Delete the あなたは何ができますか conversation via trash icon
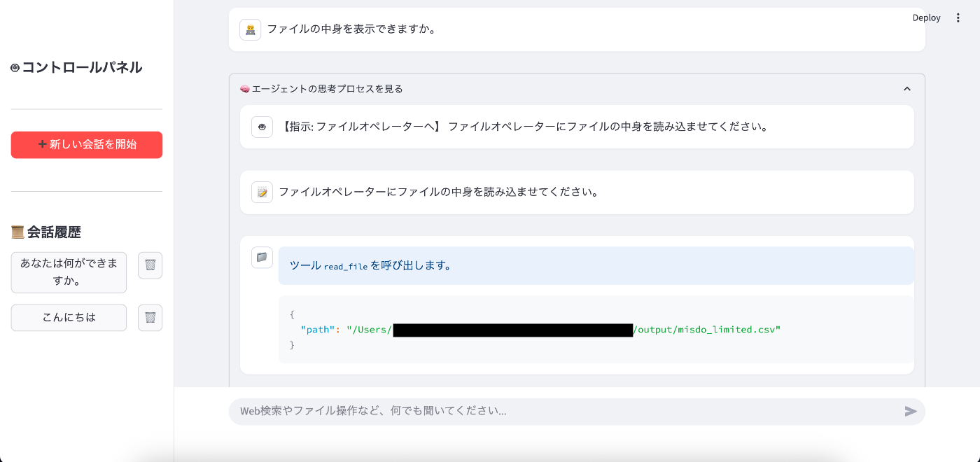 (150, 265)
